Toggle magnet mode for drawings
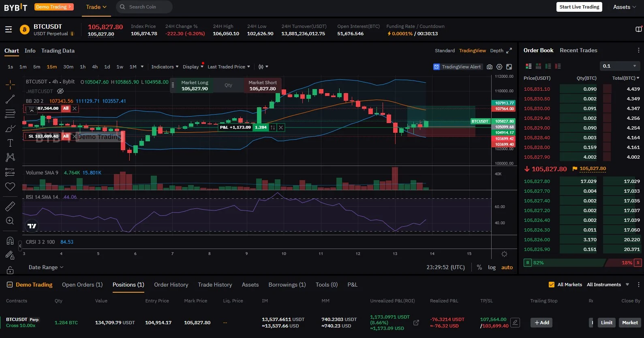Screen dimensions: 644x338 [10, 241]
